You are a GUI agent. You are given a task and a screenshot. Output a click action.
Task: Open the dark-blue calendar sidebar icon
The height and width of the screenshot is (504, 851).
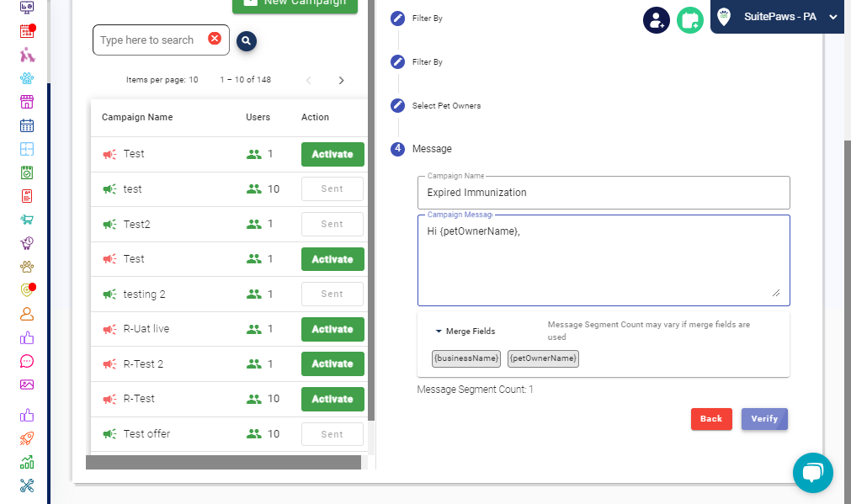coord(27,125)
